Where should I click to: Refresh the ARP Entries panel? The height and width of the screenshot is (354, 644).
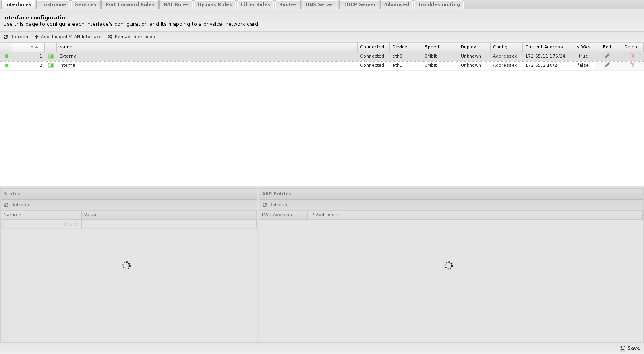click(x=275, y=205)
